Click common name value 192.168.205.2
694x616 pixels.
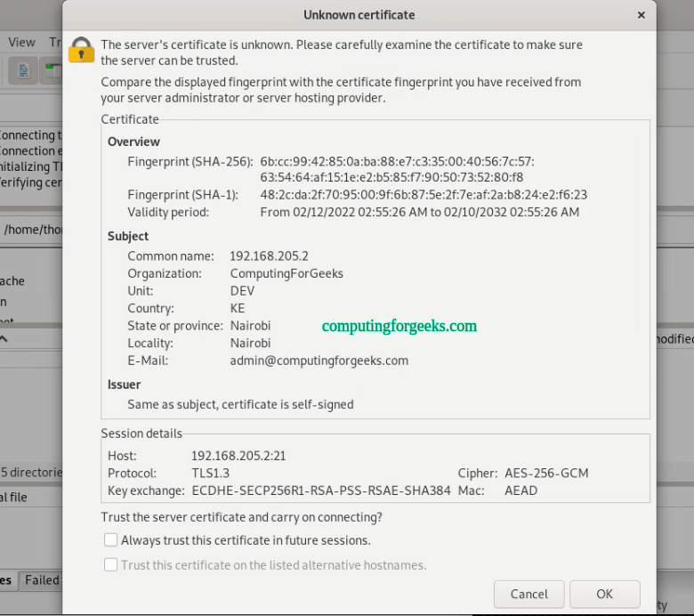tap(269, 256)
